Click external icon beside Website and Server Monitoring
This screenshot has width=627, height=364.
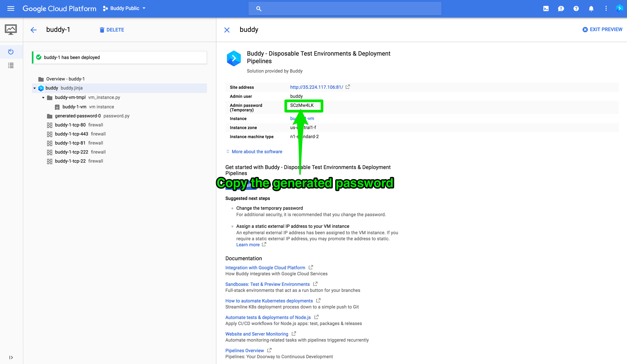[294, 334]
